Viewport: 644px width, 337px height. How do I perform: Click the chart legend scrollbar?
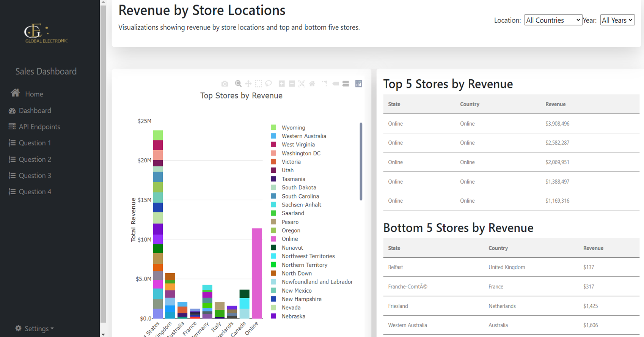coord(361,161)
